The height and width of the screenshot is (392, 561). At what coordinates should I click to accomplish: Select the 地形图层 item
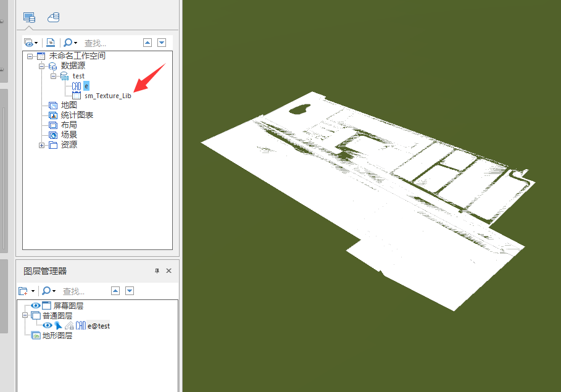57,335
